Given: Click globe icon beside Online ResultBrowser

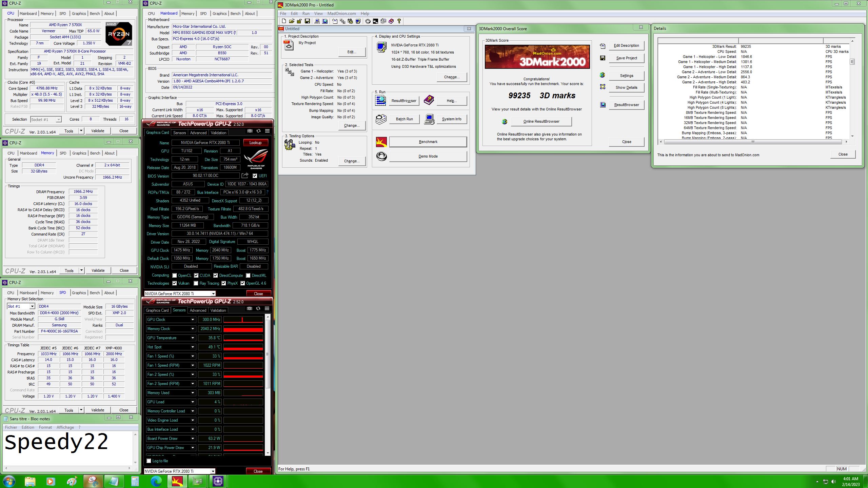Looking at the screenshot, I should click(505, 121).
